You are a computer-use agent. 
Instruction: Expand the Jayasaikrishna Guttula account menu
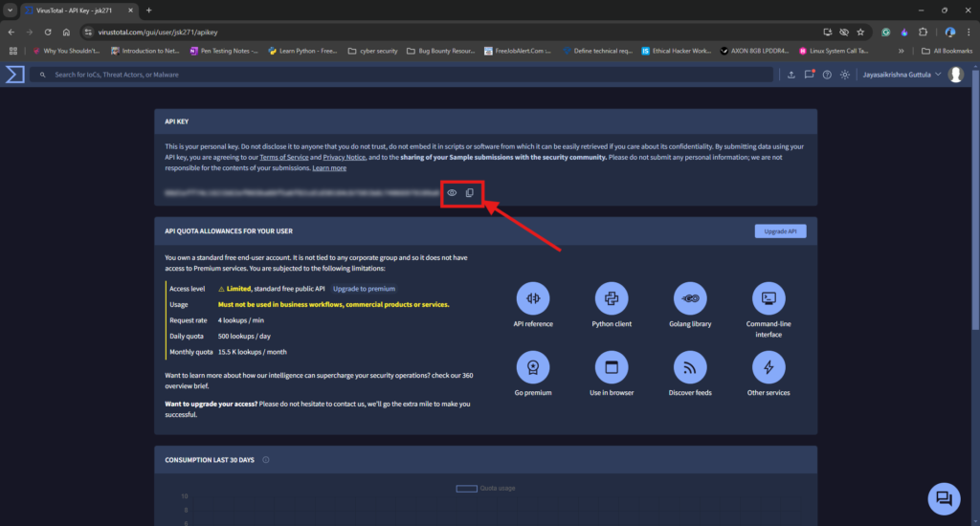point(902,75)
